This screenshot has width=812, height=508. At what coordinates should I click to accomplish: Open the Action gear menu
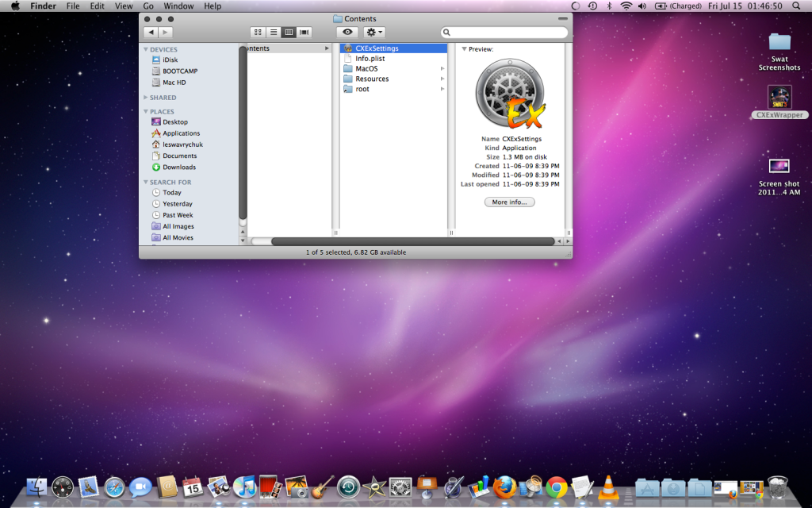pos(374,32)
